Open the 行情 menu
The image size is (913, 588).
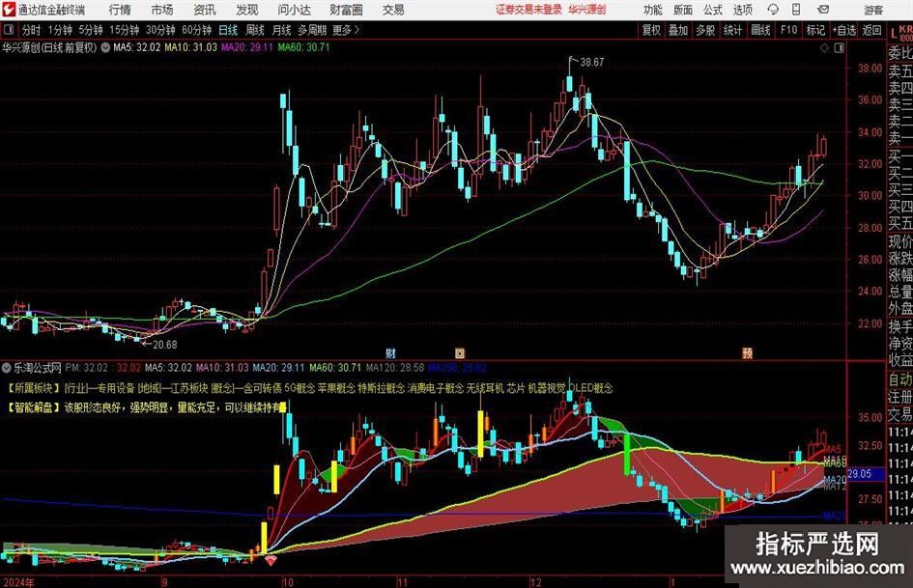[x=120, y=10]
